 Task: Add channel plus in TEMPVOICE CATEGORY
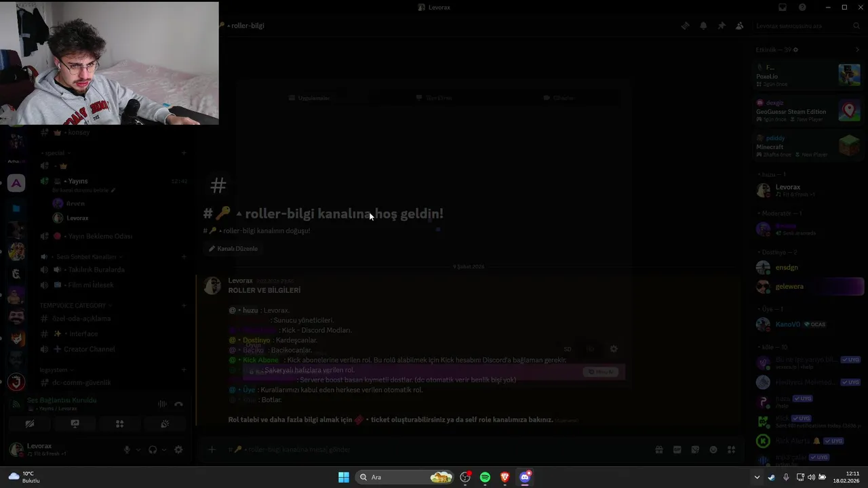pyautogui.click(x=184, y=306)
